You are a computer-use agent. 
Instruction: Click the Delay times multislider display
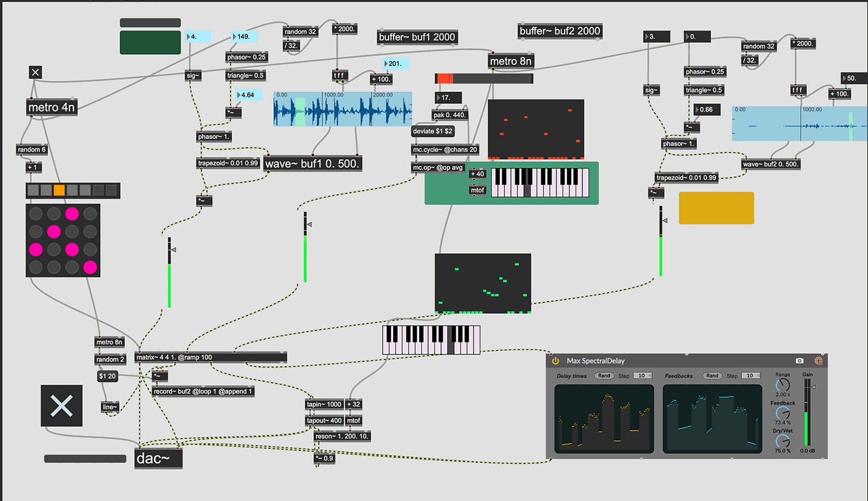tap(604, 419)
